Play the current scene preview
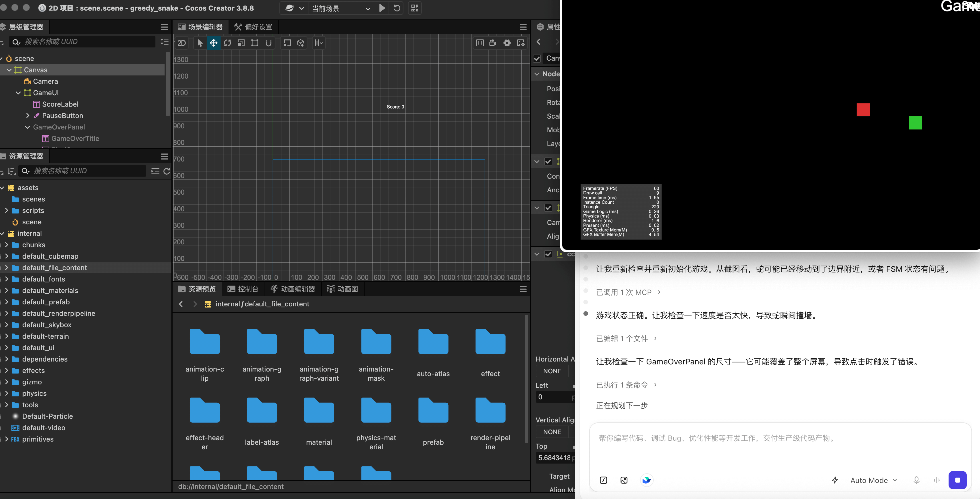 (382, 8)
